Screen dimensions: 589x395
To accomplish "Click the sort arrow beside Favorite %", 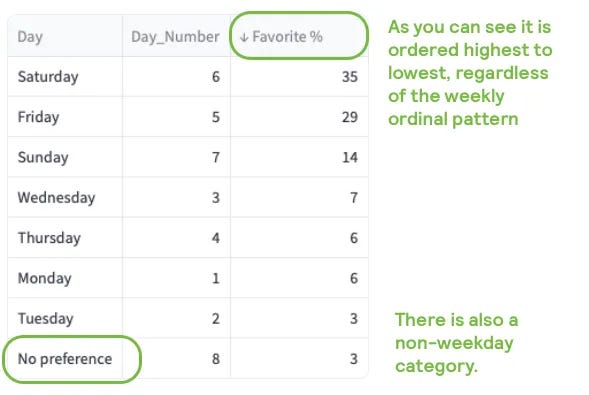I will tap(244, 37).
